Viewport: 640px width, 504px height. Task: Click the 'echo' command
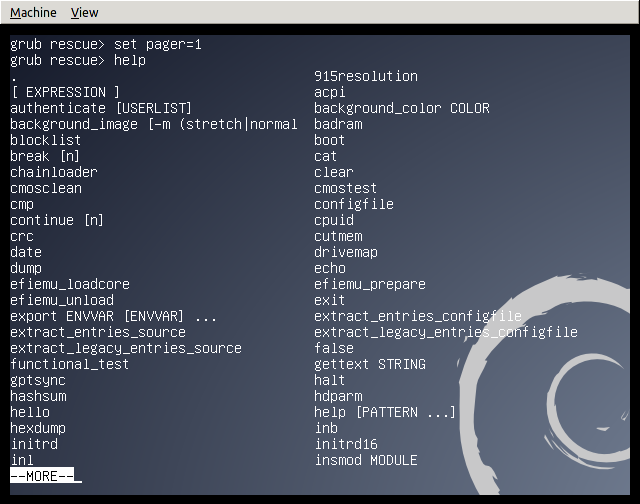point(329,268)
